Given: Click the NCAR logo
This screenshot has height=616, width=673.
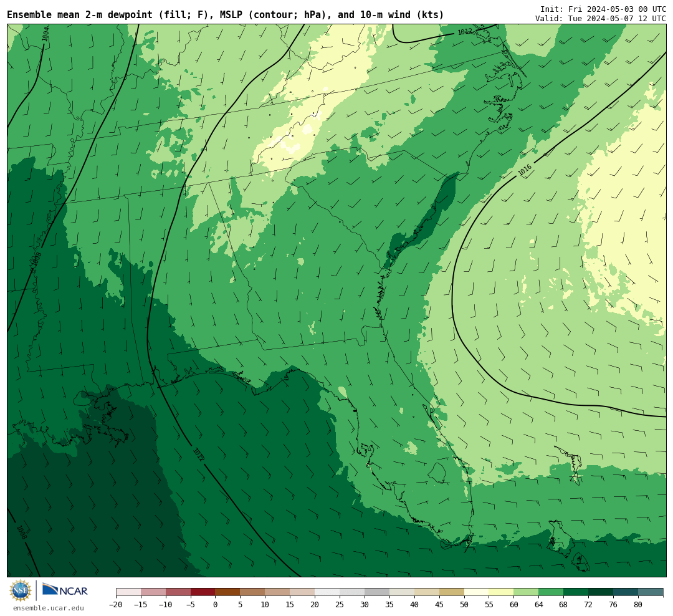Looking at the screenshot, I should click(65, 590).
